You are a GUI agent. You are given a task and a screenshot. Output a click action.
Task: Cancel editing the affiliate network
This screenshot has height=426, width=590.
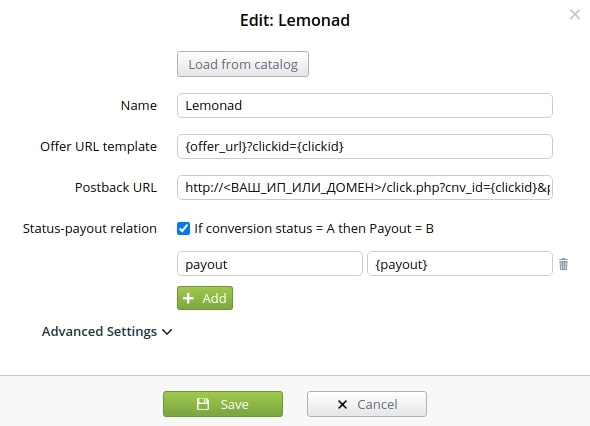367,404
